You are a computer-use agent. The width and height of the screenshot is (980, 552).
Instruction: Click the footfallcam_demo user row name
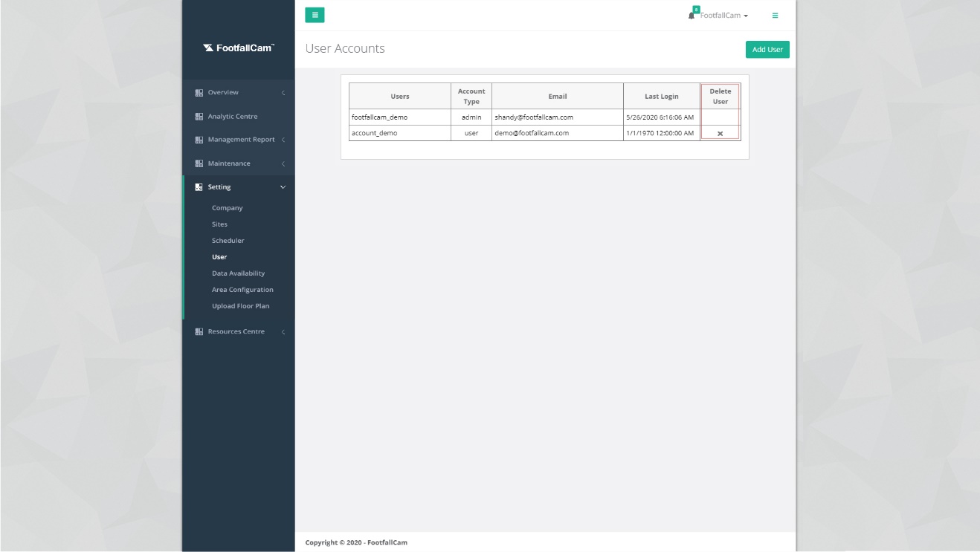click(x=379, y=117)
